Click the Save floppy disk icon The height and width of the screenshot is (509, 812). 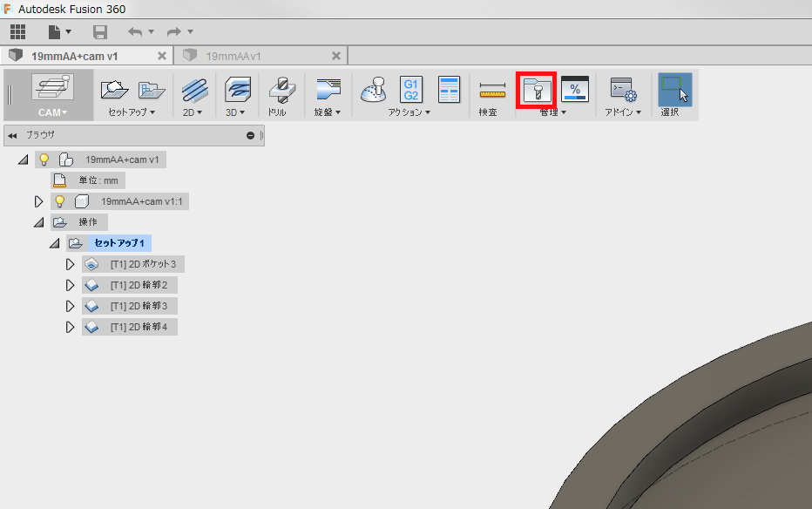pos(100,32)
